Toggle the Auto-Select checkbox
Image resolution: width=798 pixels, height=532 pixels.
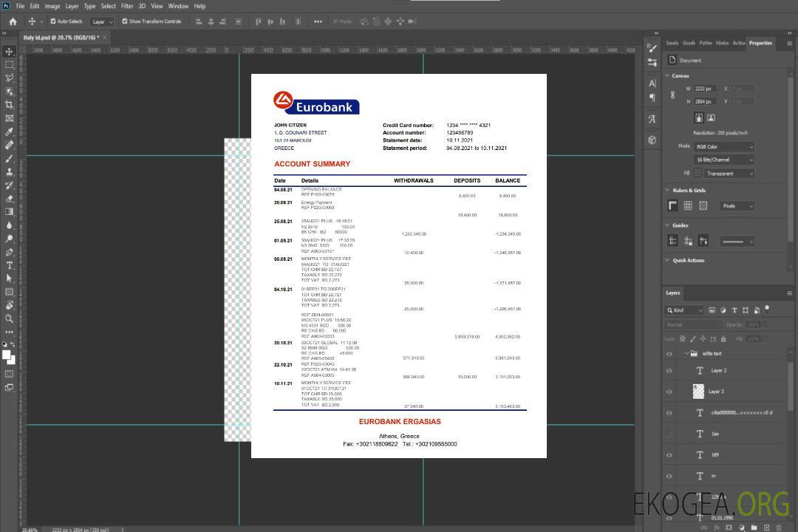[53, 21]
